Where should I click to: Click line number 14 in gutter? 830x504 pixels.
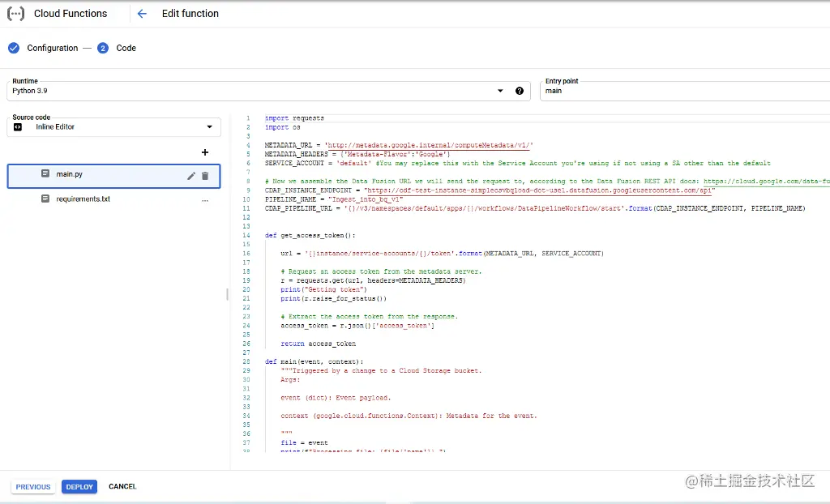coord(246,235)
